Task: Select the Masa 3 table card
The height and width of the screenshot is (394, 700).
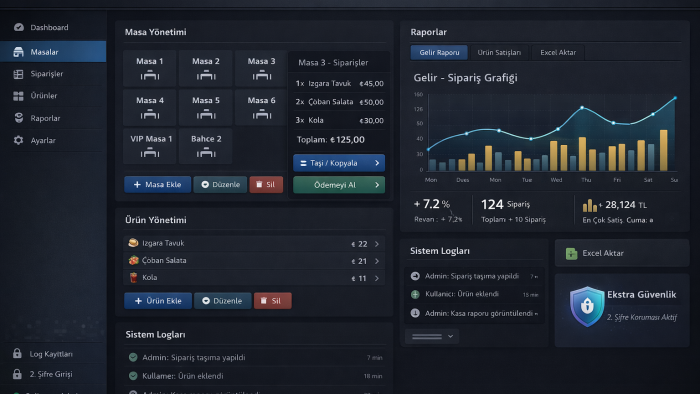Action: point(261,68)
